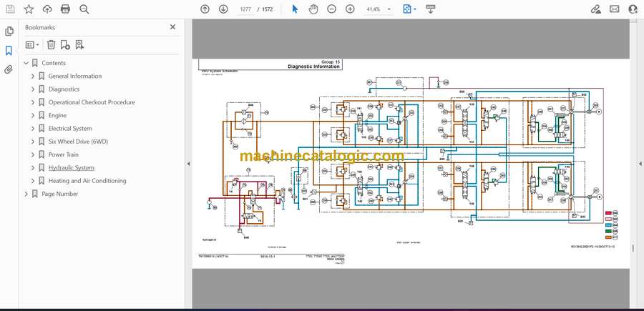Viewport: 644px width, 311px height.
Task: Jump to General Information bookmark
Action: point(74,76)
